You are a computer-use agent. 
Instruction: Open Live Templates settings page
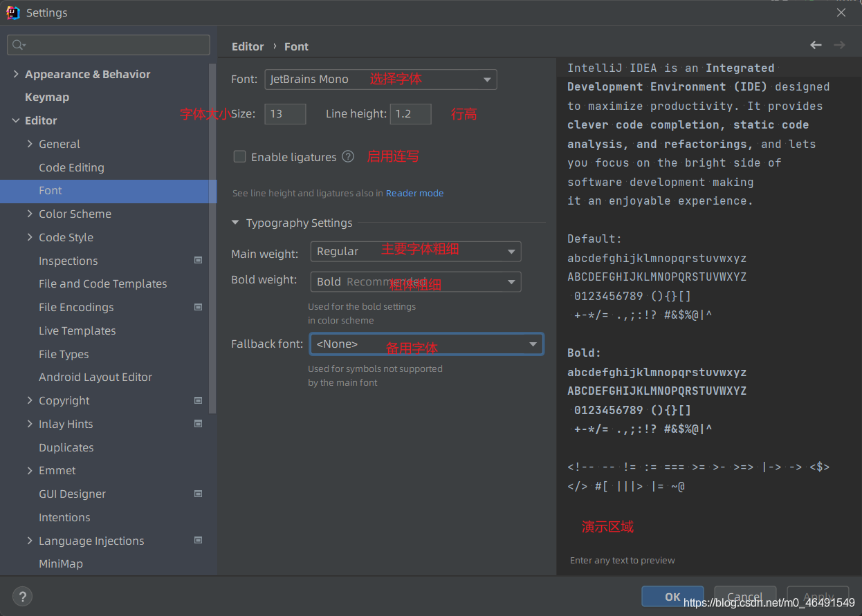(77, 330)
